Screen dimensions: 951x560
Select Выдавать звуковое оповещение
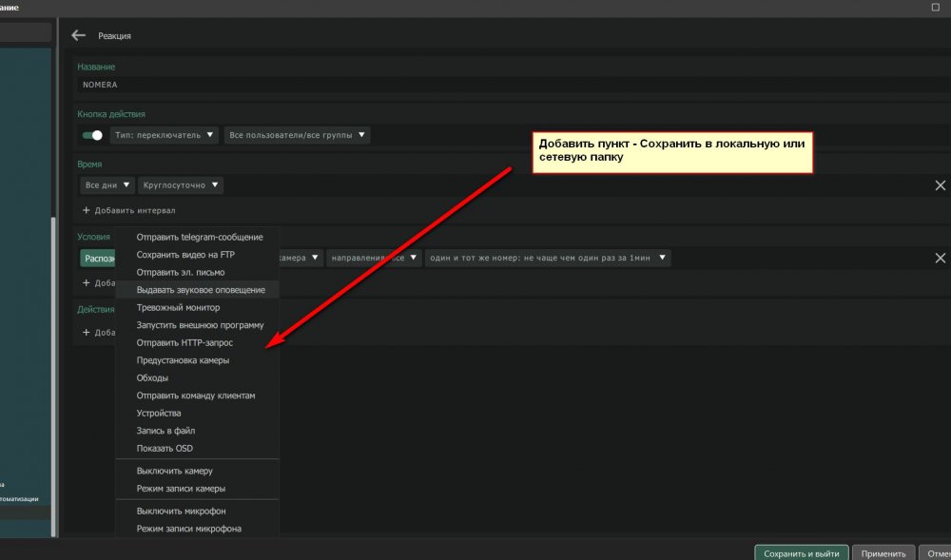pos(197,290)
